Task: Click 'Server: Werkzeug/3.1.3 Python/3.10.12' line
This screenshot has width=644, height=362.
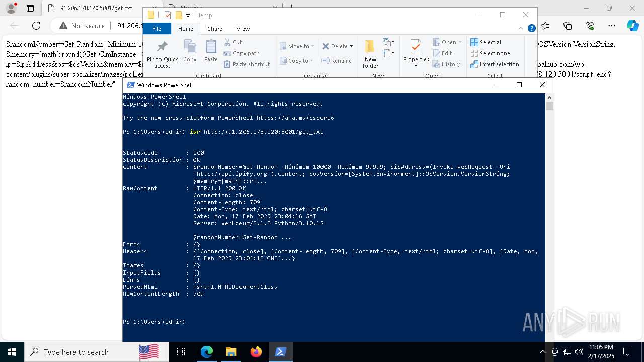Action: pyautogui.click(x=258, y=223)
